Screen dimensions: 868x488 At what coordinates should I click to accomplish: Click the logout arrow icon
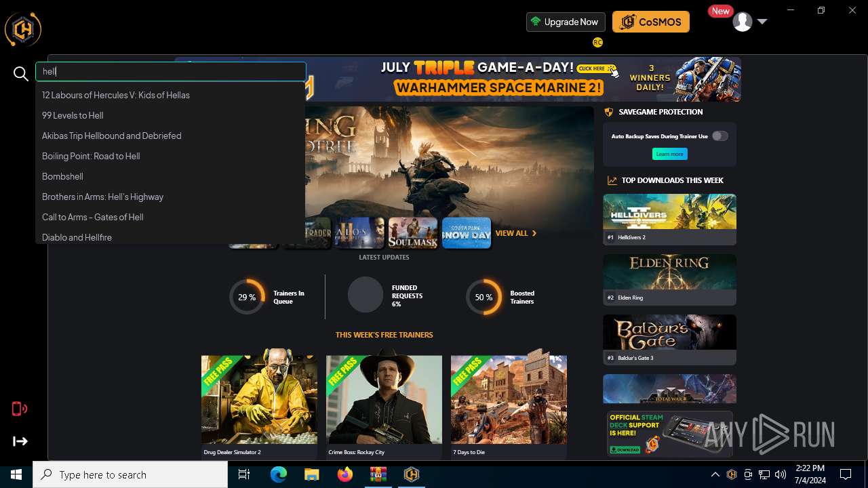[20, 441]
